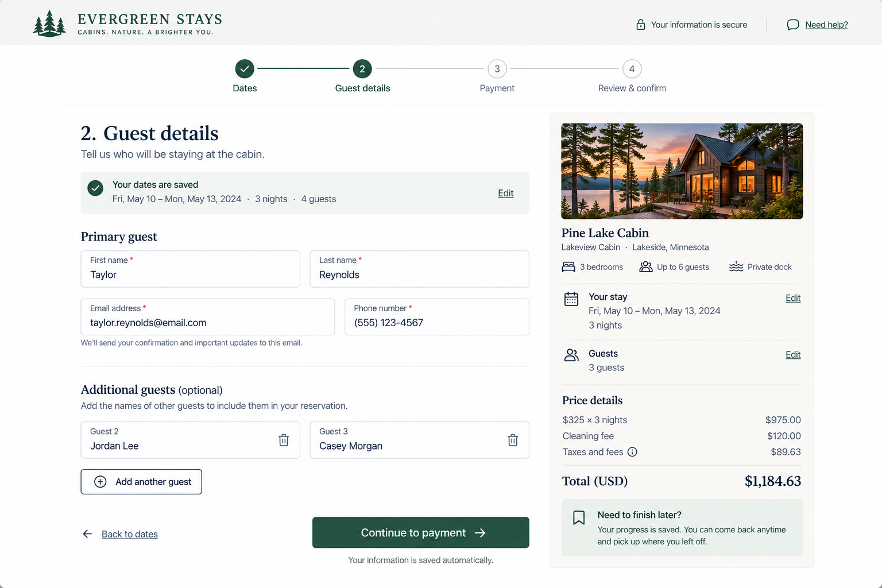882x588 pixels.
Task: Click the bed icon for 3 bedrooms
Action: pyautogui.click(x=568, y=267)
